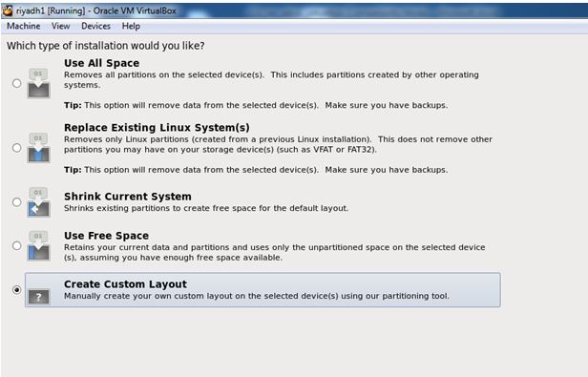Click the Use Free Space heading
This screenshot has height=377, width=588.
pyautogui.click(x=107, y=236)
